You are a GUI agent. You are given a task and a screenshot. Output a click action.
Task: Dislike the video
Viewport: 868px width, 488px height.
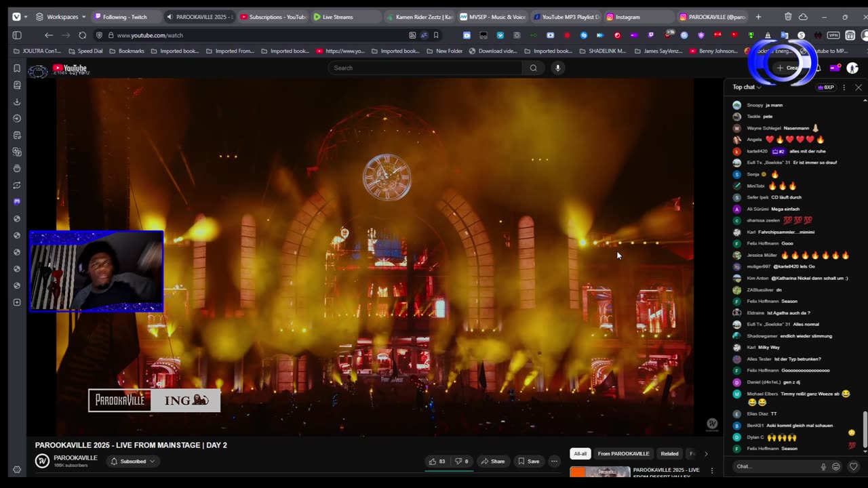click(461, 462)
